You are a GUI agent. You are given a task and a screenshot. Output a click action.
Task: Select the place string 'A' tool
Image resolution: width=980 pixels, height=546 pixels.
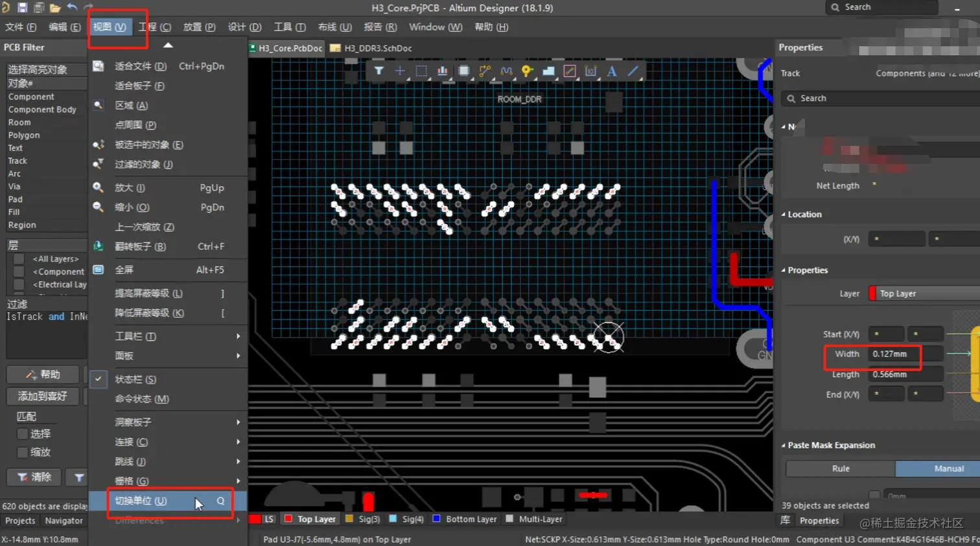[x=612, y=71]
